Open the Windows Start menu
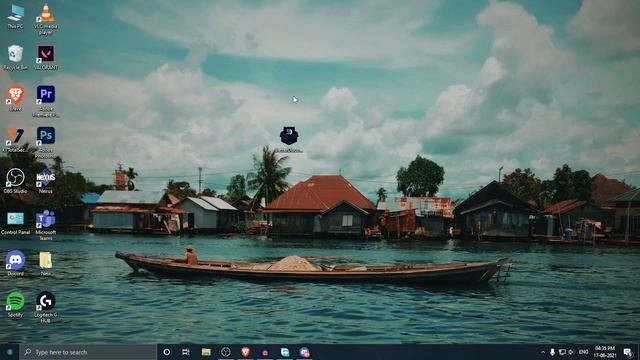640x360 pixels. pos(9,352)
